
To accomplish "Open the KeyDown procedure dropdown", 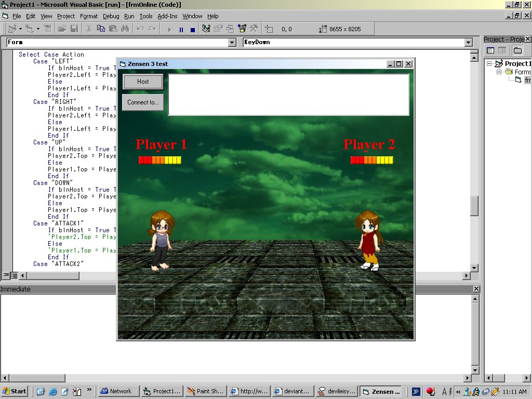I will point(468,43).
